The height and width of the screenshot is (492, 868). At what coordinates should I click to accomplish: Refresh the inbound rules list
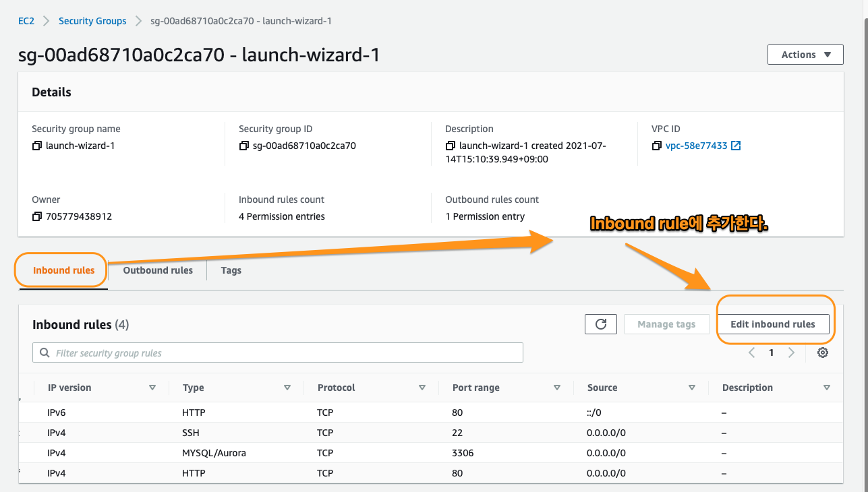point(600,324)
